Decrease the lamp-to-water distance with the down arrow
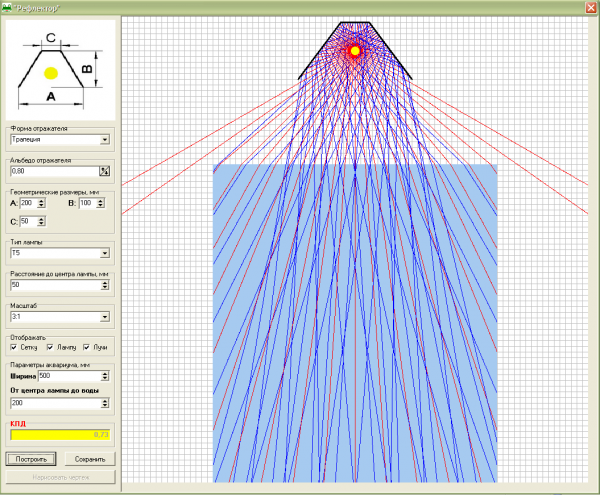 pos(105,405)
